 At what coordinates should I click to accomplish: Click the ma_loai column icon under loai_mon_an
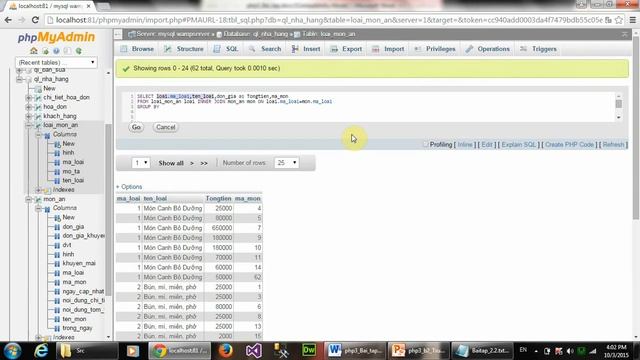click(57, 162)
